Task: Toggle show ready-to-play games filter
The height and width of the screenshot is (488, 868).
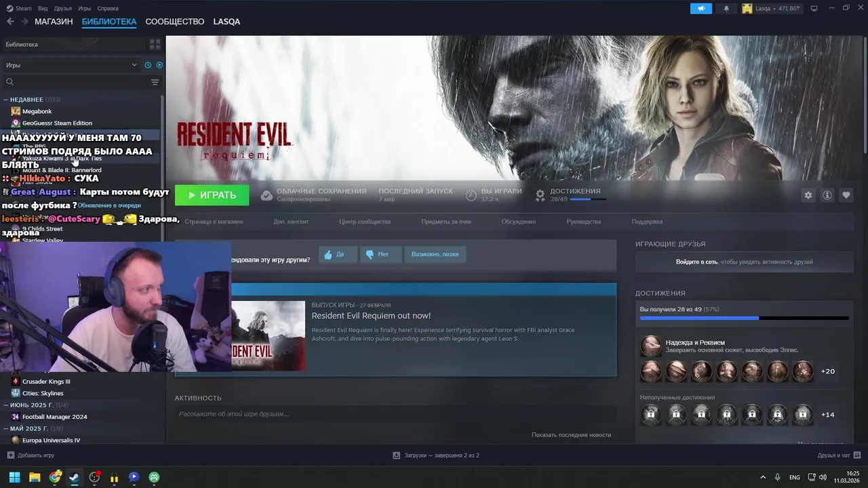Action: 159,65
